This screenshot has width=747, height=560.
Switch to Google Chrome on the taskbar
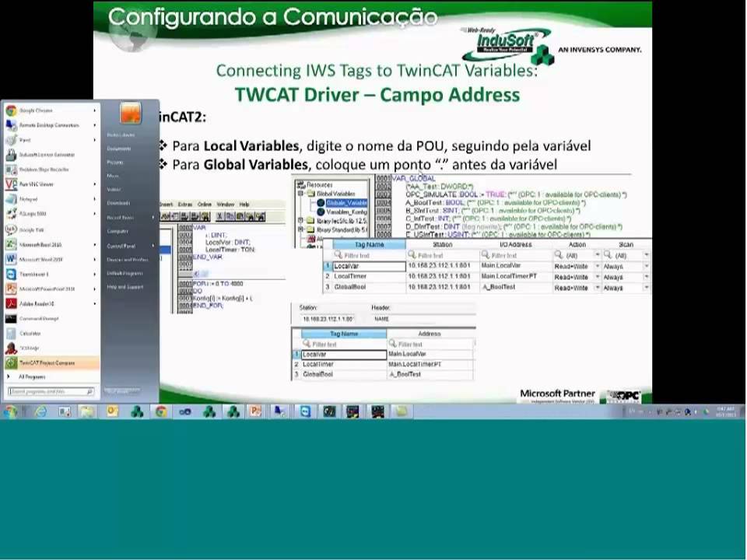tap(161, 411)
